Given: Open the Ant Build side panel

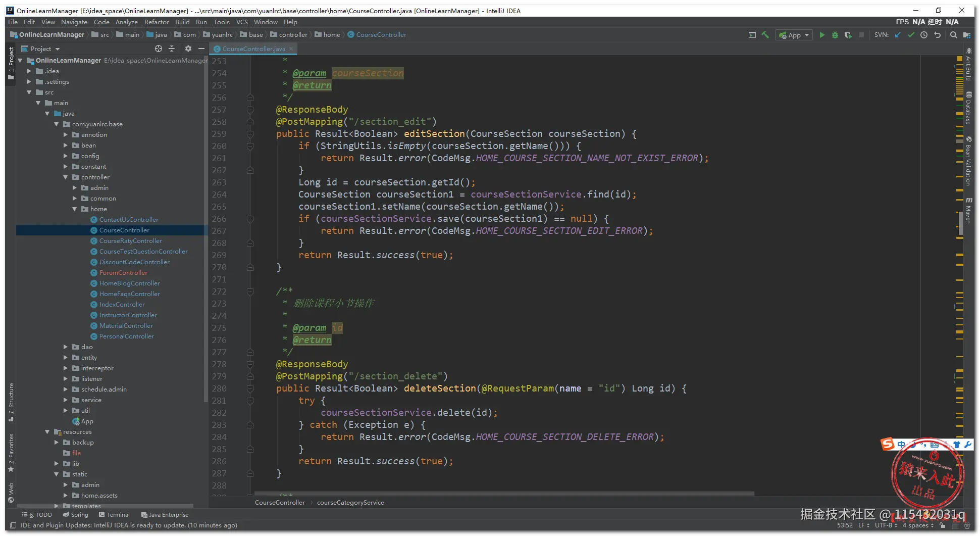Looking at the screenshot, I should point(968,64).
